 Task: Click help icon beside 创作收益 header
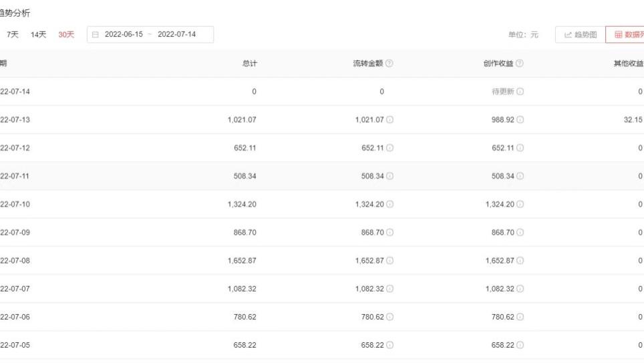click(x=520, y=64)
